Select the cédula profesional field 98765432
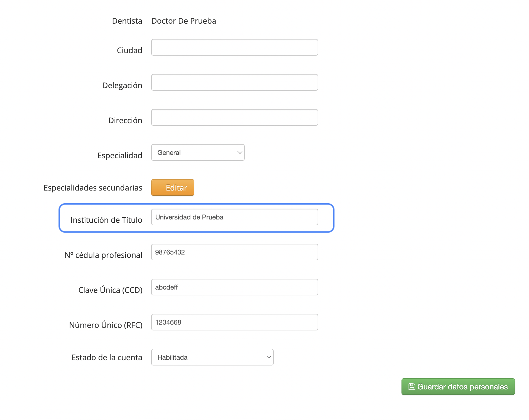Image resolution: width=529 pixels, height=420 pixels. pyautogui.click(x=235, y=252)
